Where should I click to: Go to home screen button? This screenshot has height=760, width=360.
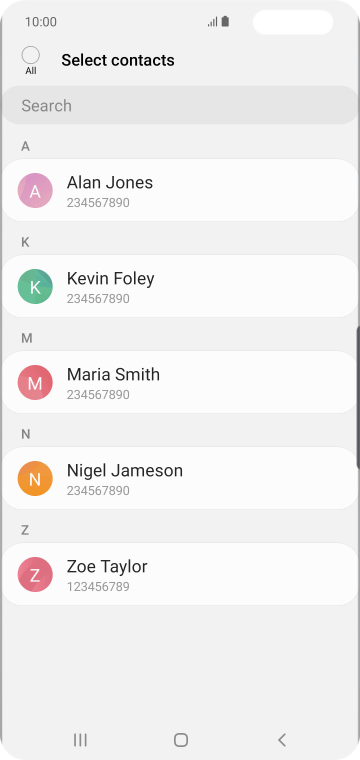[x=181, y=740]
